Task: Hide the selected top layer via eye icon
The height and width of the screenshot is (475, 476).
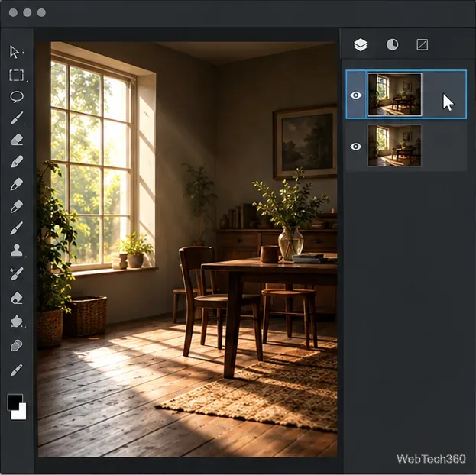Action: [355, 95]
